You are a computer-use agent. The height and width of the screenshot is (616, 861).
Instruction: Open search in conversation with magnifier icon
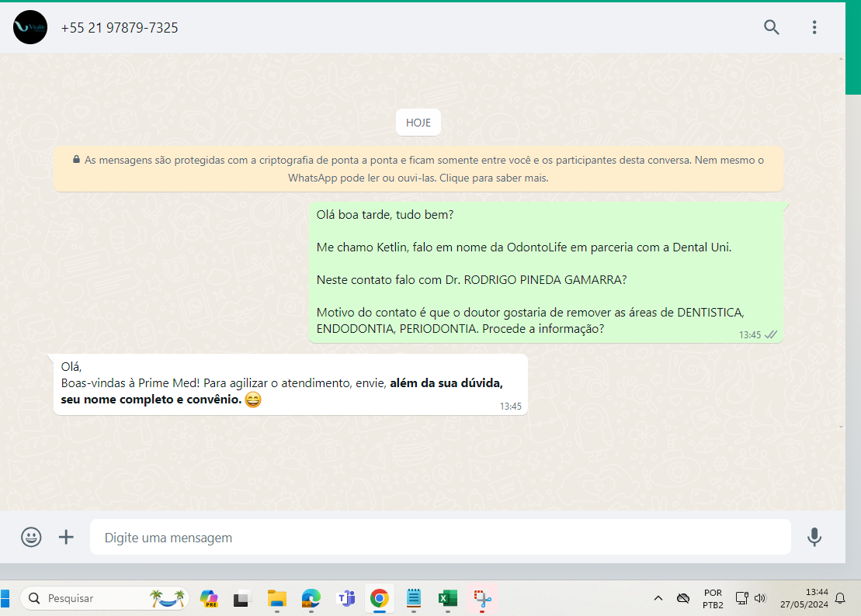771,27
